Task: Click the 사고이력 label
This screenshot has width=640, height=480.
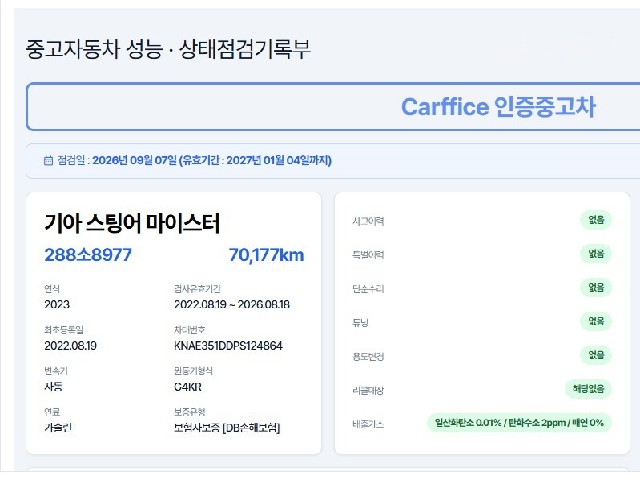Action: click(x=368, y=221)
